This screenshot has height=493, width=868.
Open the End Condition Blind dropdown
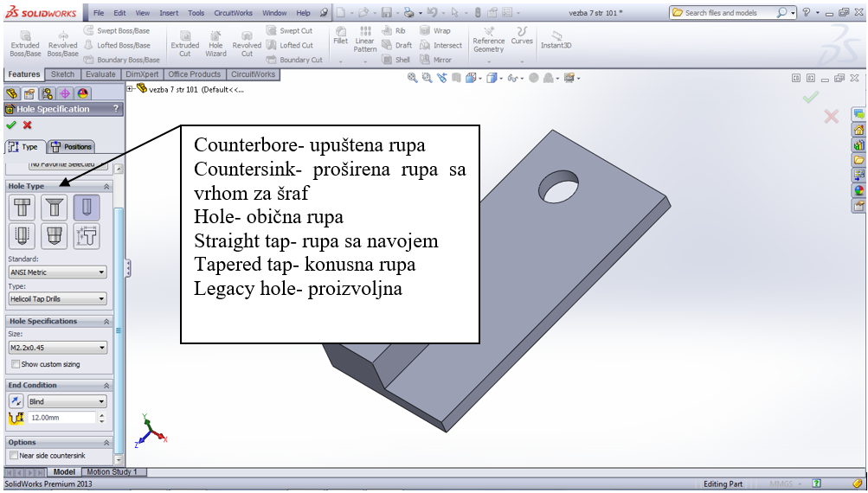pos(67,401)
